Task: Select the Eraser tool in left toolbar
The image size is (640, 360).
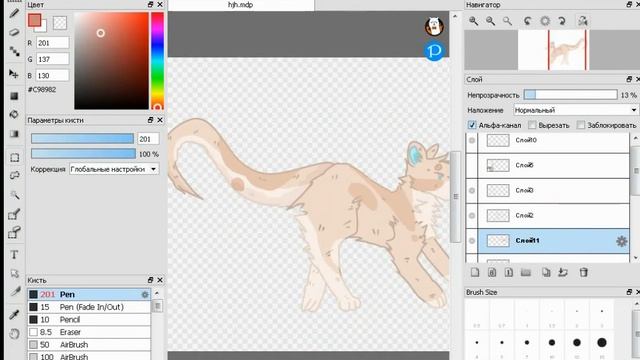Action: (14, 32)
